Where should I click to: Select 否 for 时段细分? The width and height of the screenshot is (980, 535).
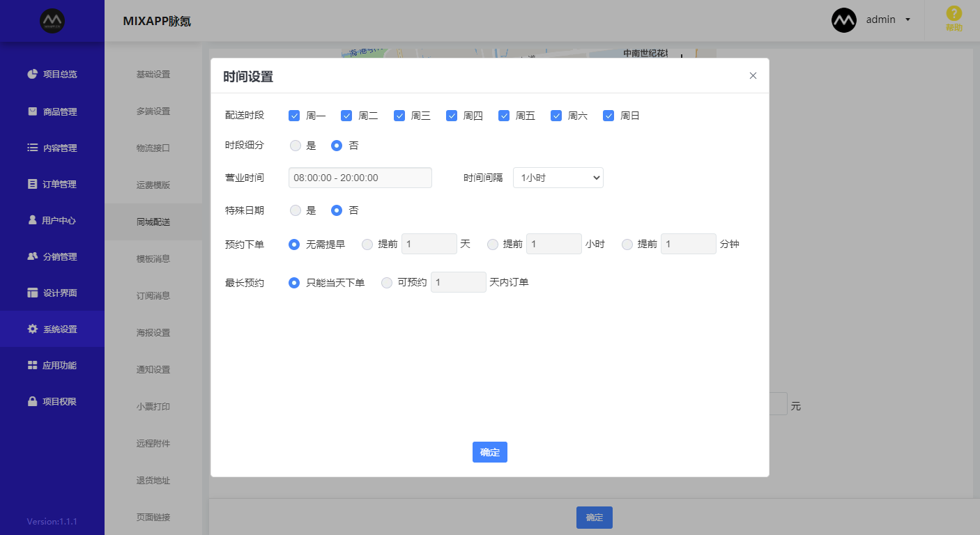(x=337, y=146)
